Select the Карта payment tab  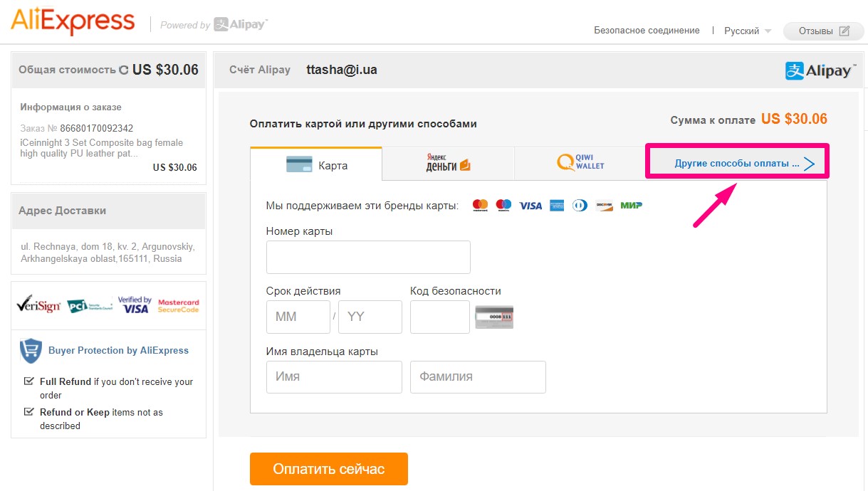coord(316,164)
